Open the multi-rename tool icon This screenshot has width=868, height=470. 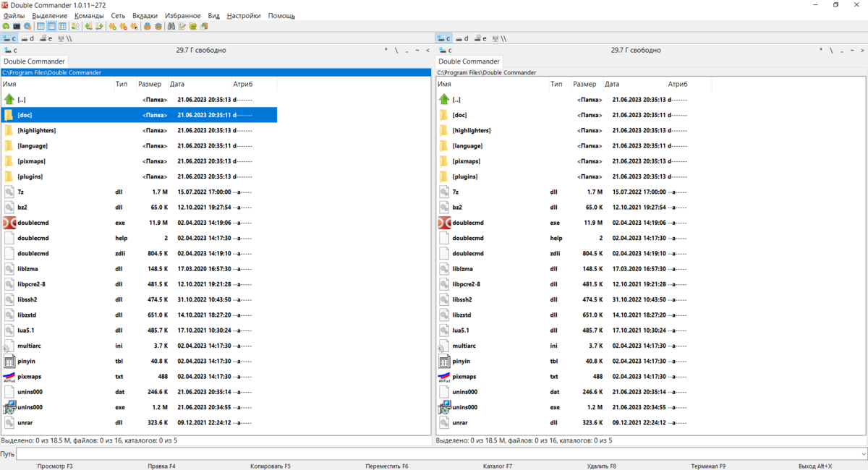(182, 26)
